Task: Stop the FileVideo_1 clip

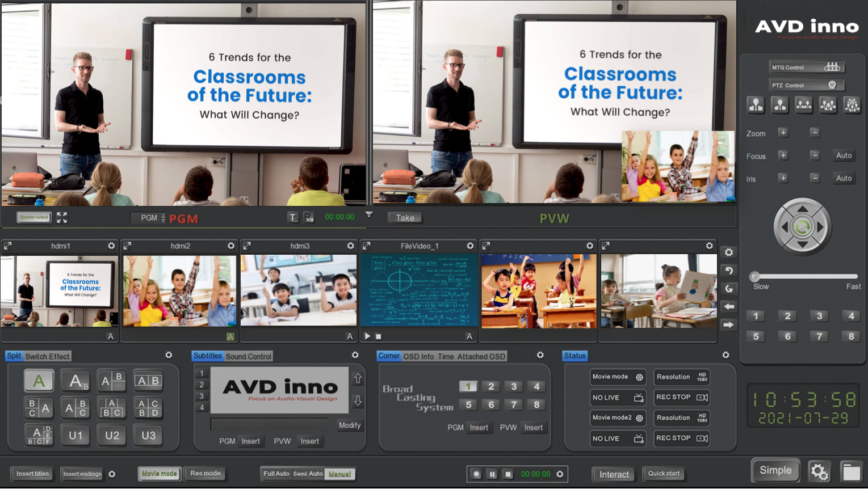Action: click(x=379, y=336)
